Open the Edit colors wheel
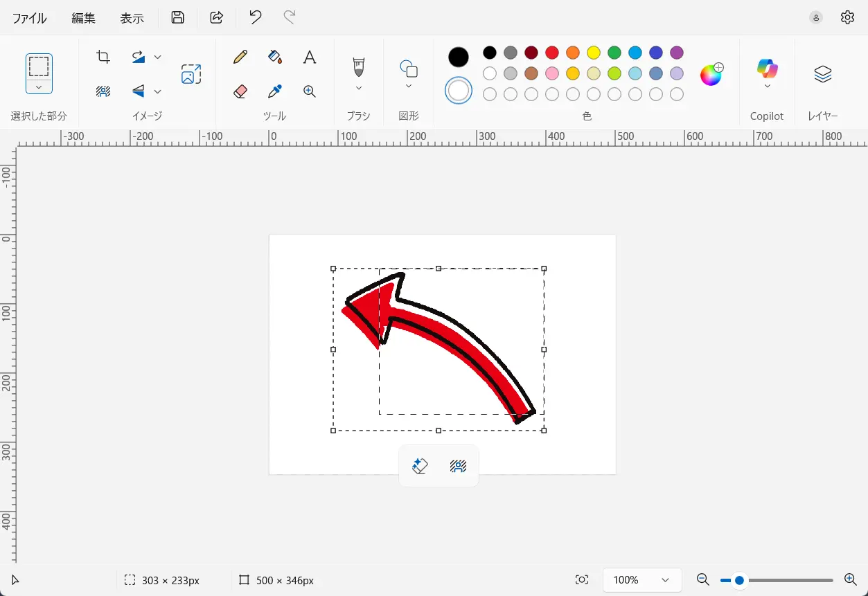The width and height of the screenshot is (868, 596). tap(711, 74)
